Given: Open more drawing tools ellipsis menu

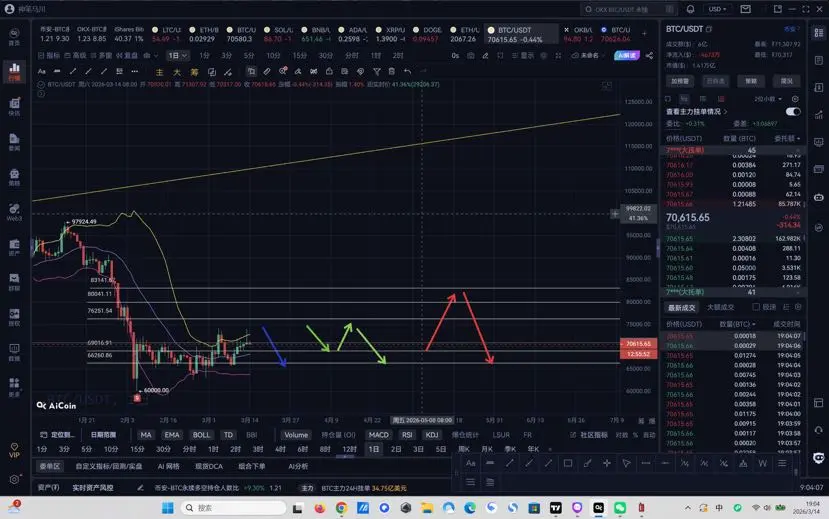Looking at the screenshot, I should (135, 71).
